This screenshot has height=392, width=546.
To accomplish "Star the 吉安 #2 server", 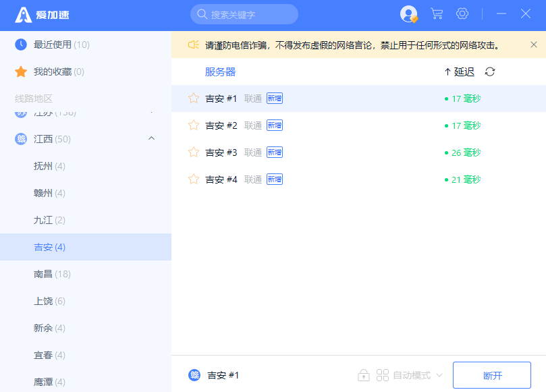I will (x=194, y=125).
